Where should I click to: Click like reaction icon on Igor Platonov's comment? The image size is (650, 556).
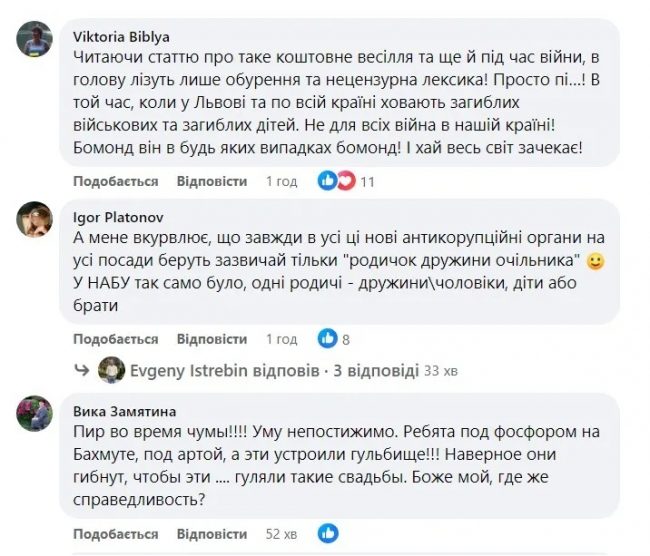[x=327, y=338]
